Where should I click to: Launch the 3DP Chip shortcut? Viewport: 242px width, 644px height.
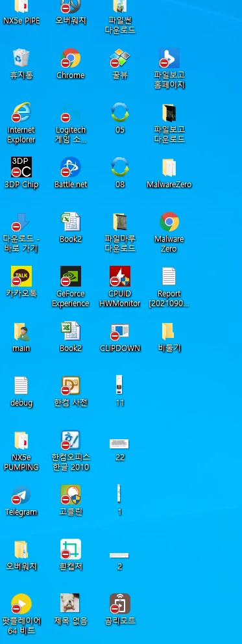21,167
